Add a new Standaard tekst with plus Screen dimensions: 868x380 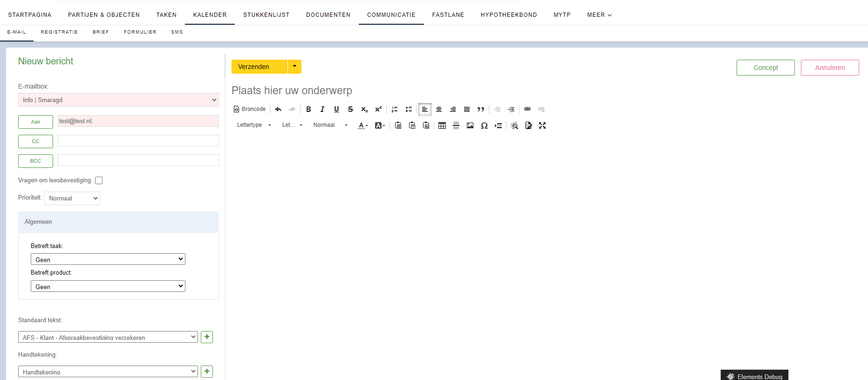tap(207, 337)
